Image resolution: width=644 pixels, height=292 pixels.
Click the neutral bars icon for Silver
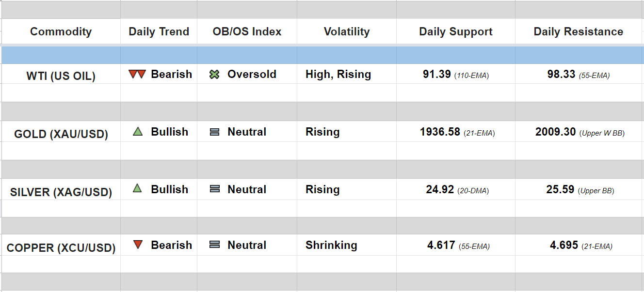pos(214,189)
